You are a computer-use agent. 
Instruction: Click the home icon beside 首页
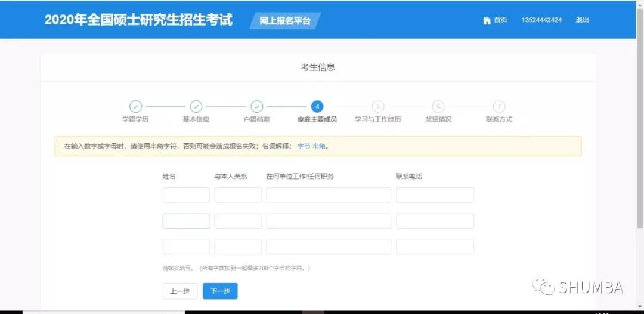[487, 20]
